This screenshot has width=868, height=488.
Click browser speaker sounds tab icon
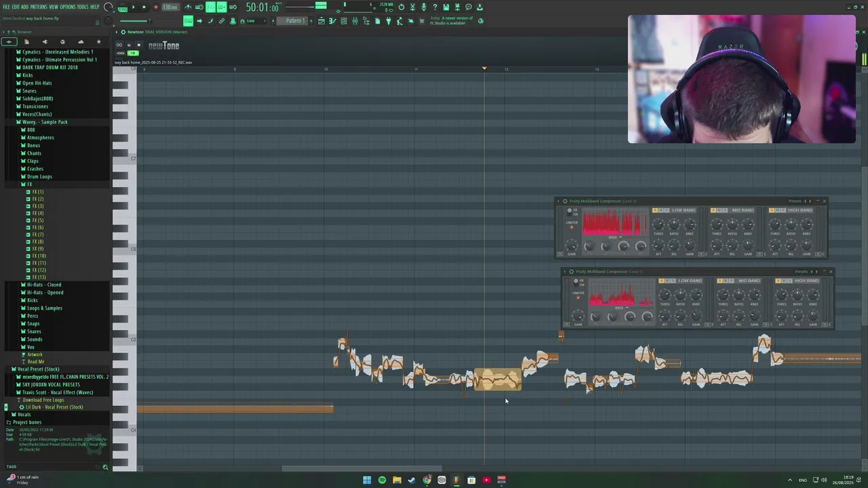click(45, 42)
